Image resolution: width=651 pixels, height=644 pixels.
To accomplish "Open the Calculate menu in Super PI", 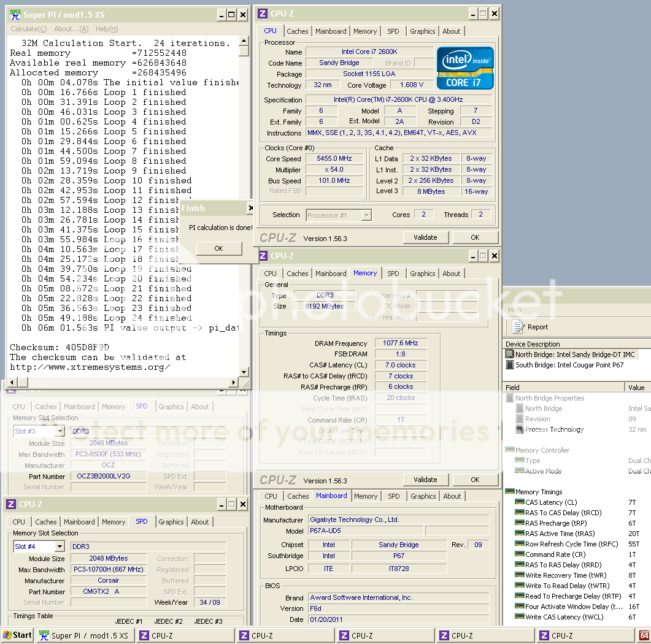I will [28, 29].
